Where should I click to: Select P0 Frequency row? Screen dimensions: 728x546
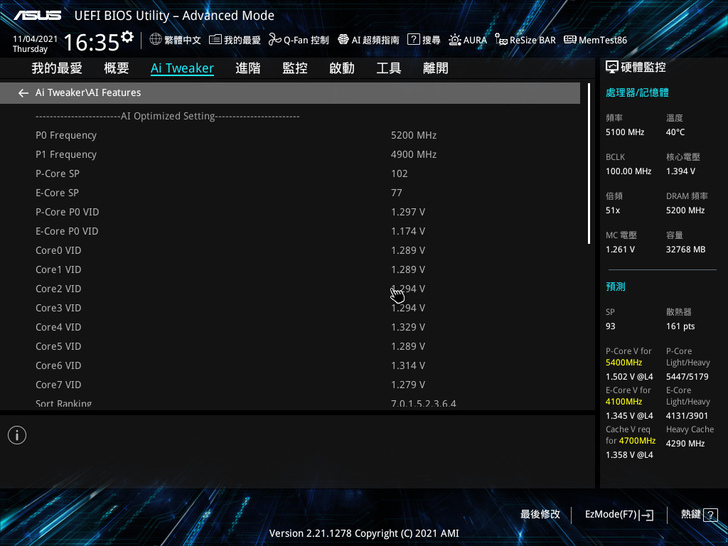click(290, 136)
